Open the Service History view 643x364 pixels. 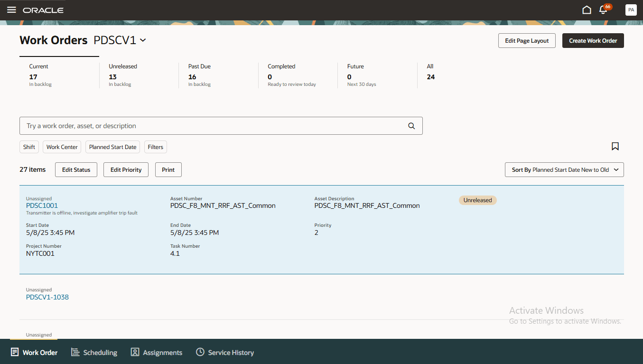pyautogui.click(x=225, y=352)
